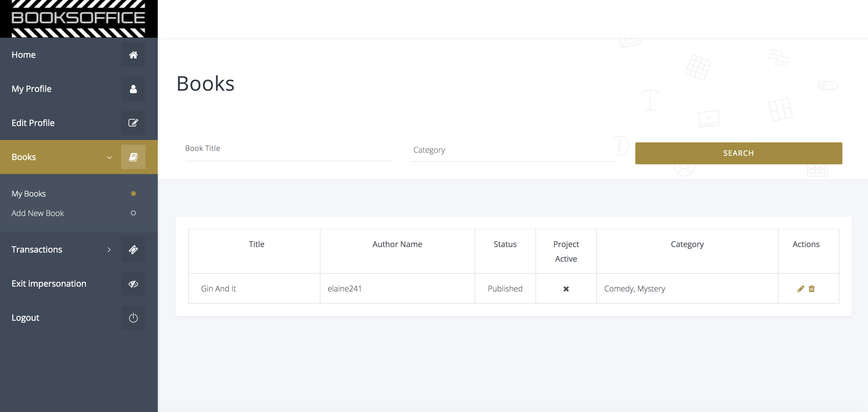868x412 pixels.
Task: Click the Transactions ticket icon
Action: 133,250
